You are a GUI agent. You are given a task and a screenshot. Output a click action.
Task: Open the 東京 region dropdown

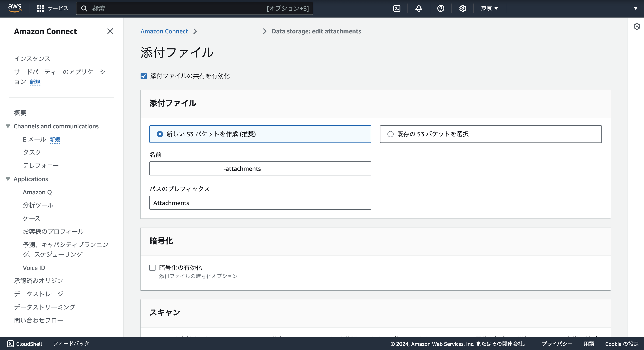pos(489,8)
